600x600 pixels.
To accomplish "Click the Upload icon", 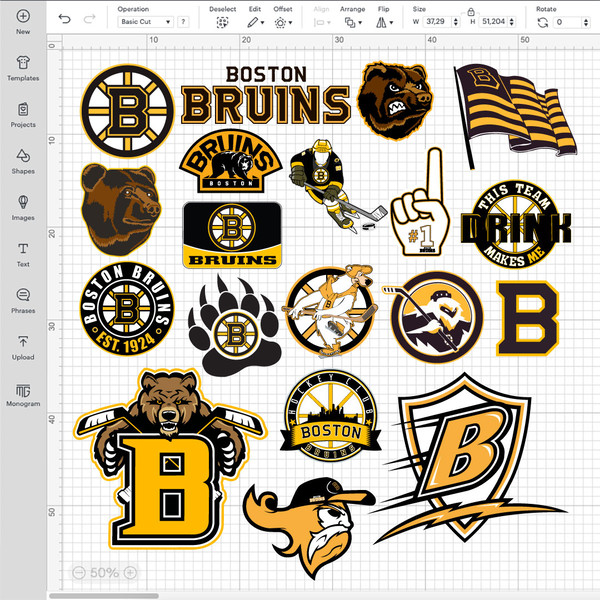I will point(23,341).
